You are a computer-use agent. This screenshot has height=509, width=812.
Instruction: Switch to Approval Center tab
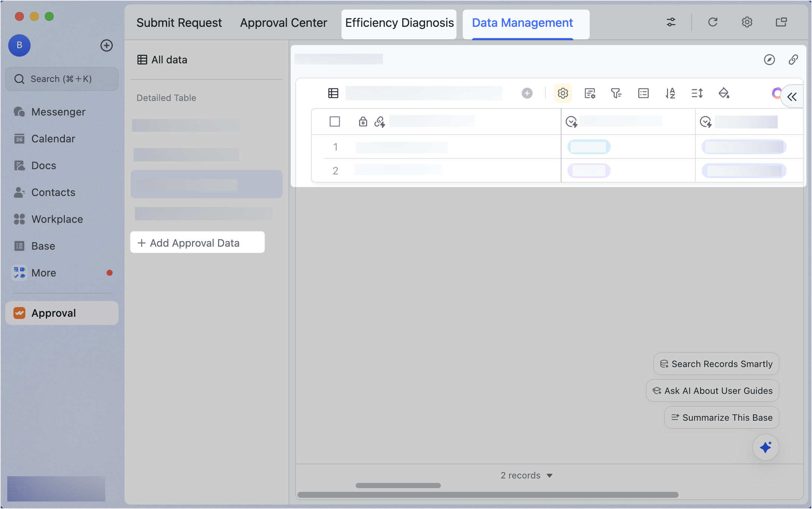point(283,23)
